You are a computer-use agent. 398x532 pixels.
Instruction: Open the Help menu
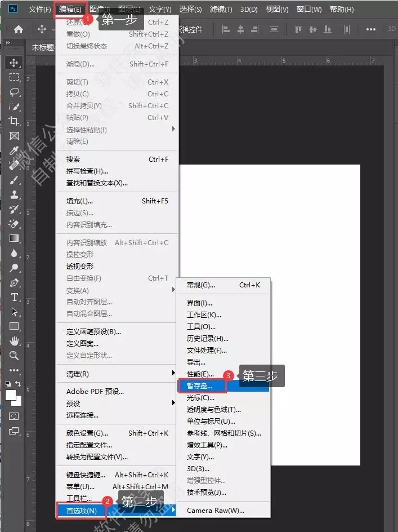pos(341,9)
